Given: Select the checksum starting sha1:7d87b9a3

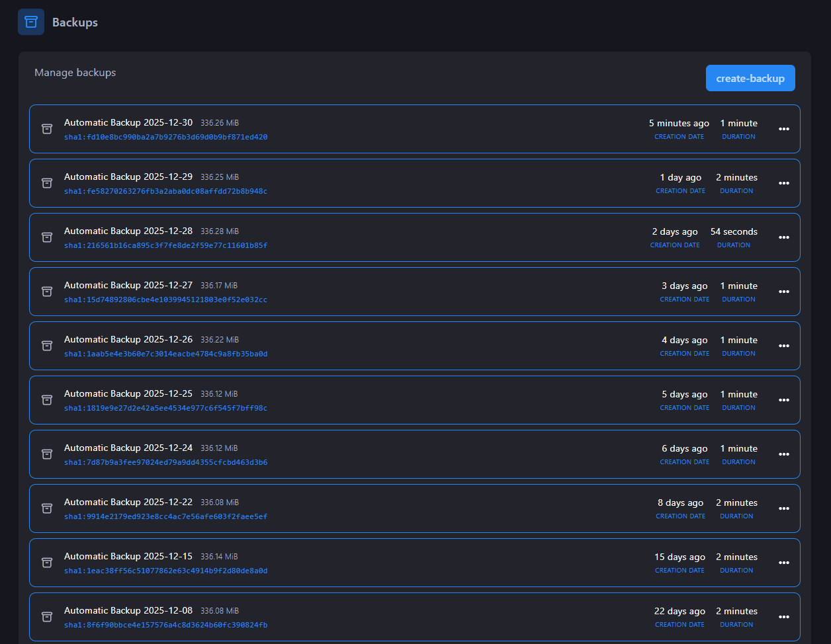Looking at the screenshot, I should (x=166, y=462).
